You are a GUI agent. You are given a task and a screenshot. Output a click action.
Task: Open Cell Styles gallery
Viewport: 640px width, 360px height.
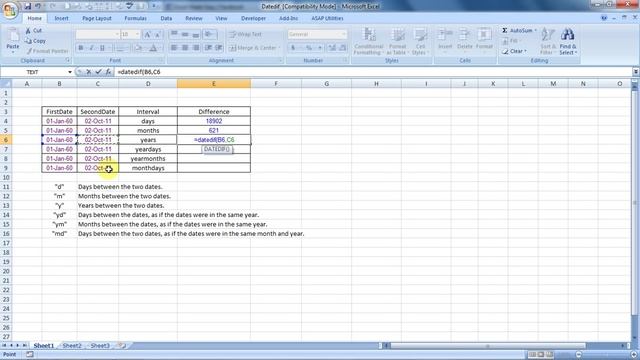[x=420, y=41]
